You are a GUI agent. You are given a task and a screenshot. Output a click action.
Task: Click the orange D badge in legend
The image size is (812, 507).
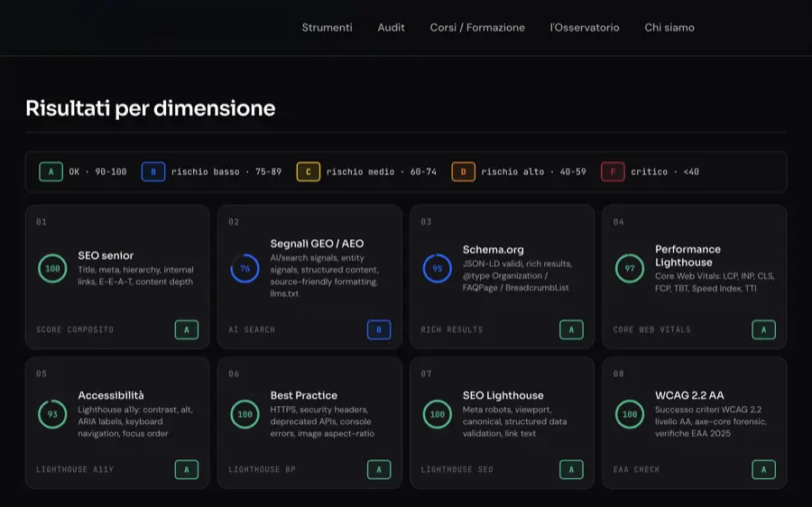(463, 171)
